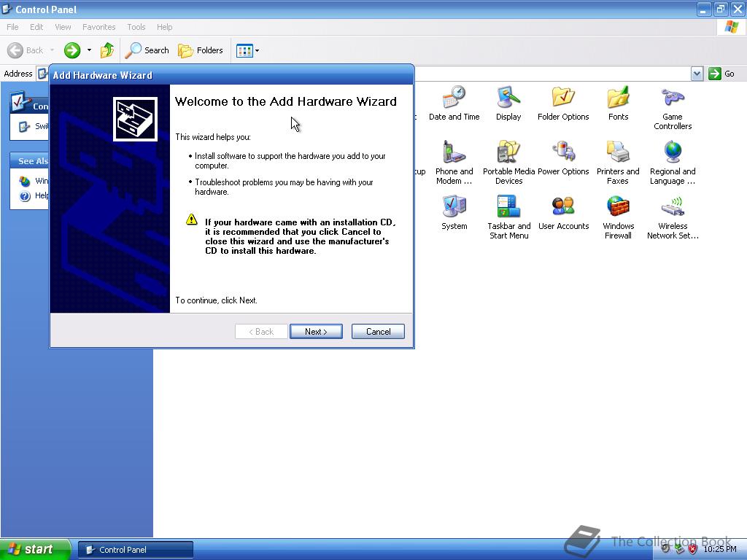Open the View menu
The width and height of the screenshot is (747, 560).
pyautogui.click(x=63, y=27)
